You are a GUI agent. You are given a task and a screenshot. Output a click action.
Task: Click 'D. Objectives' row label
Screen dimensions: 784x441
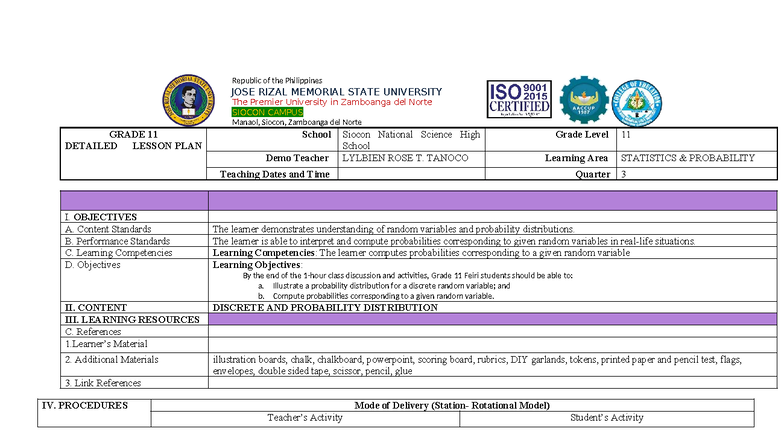tap(92, 265)
